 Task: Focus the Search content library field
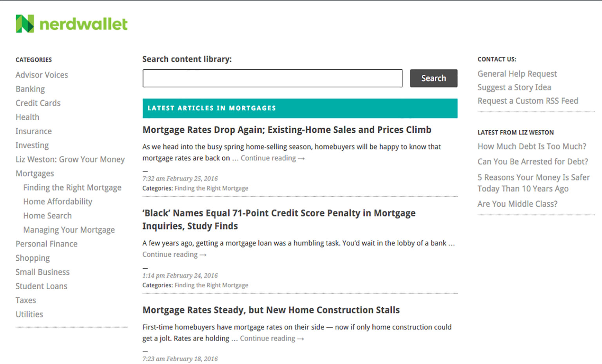point(272,78)
